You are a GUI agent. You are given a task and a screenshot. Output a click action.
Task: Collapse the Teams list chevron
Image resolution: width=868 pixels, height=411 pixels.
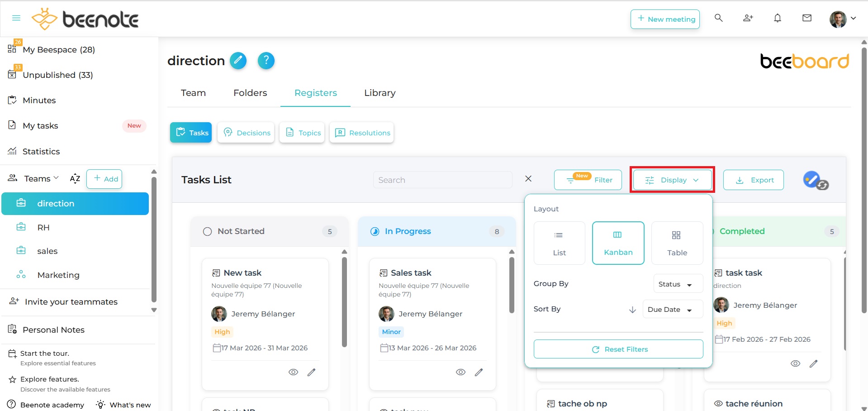pyautogui.click(x=56, y=178)
